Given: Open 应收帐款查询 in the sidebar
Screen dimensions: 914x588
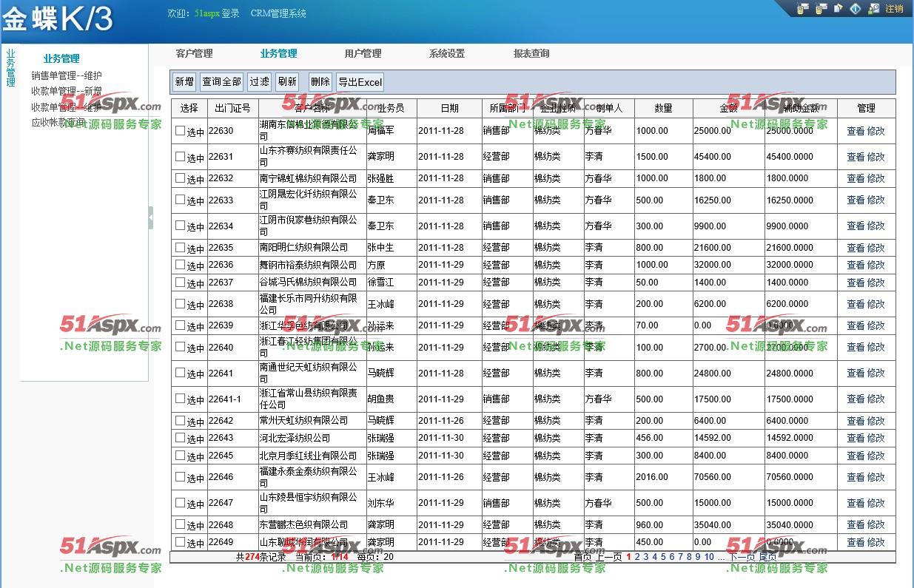Looking at the screenshot, I should [58, 122].
